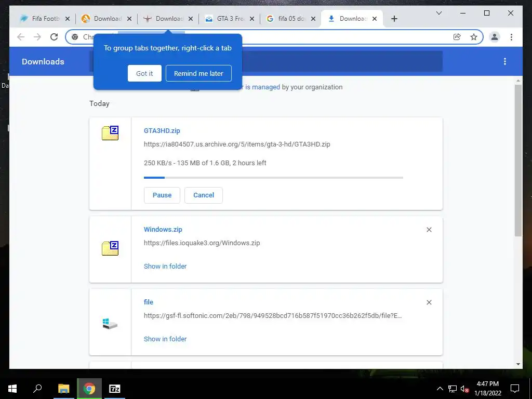Click the taskbar clock showing 4:47 PM
The height and width of the screenshot is (399, 532).
487,389
